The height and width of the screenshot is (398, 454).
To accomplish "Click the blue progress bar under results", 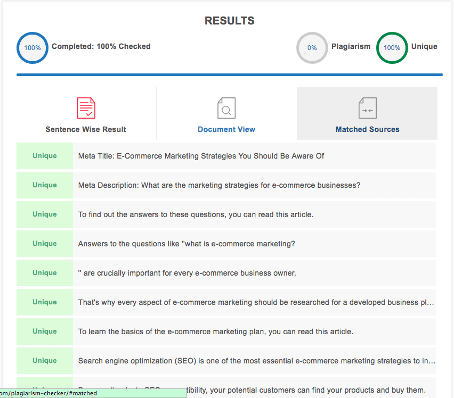I will (x=230, y=75).
